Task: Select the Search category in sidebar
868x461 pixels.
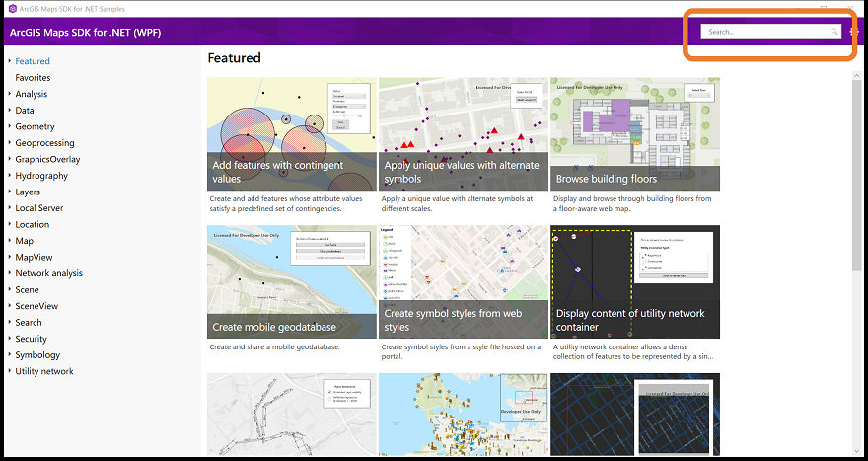Action: [29, 322]
